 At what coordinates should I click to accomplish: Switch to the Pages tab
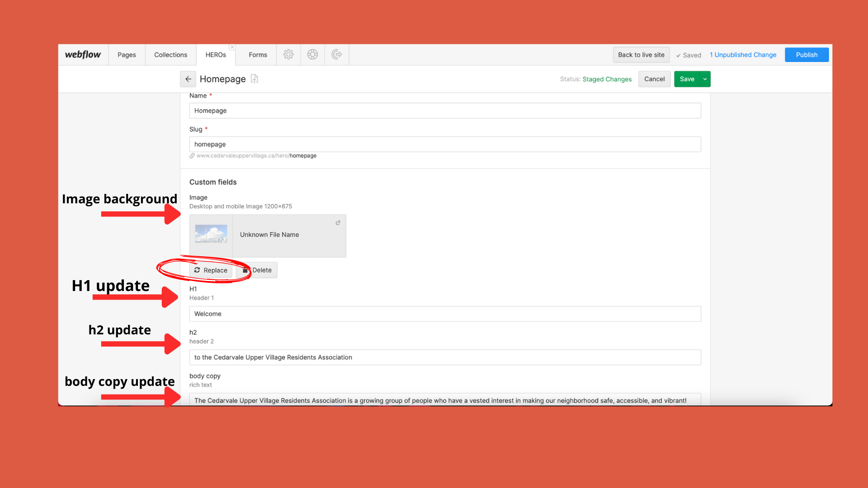click(127, 55)
